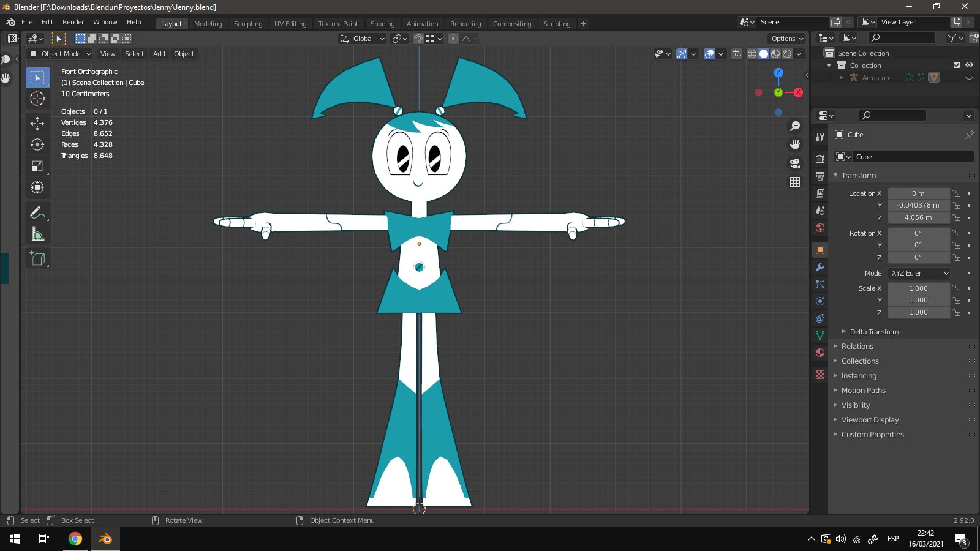Toggle viewport gizmos display
Screen dimensions: 980x551
tap(681, 54)
